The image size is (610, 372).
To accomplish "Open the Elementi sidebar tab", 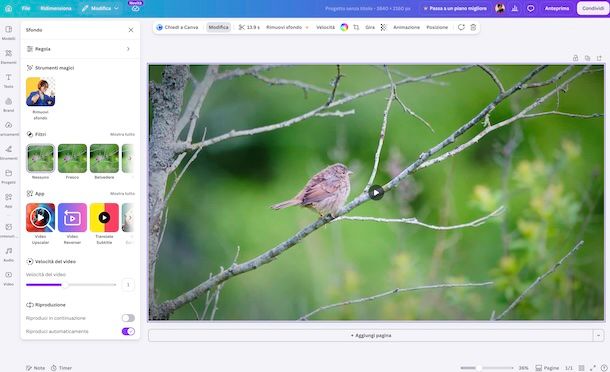I will coord(9,57).
